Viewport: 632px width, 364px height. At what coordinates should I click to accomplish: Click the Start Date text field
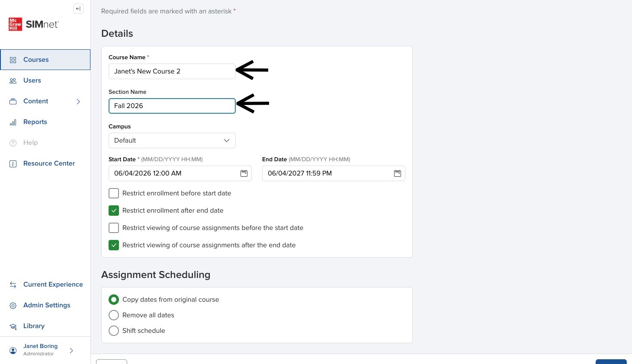tap(180, 173)
